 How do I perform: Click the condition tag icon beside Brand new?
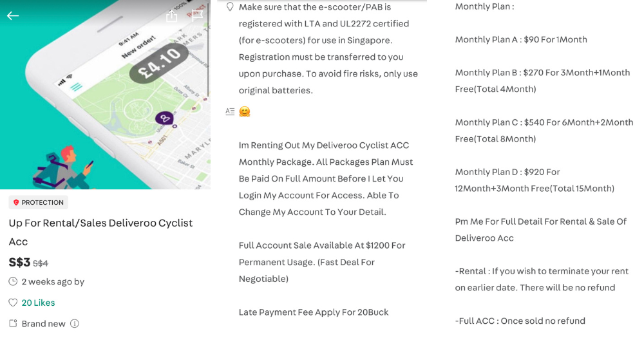[13, 323]
